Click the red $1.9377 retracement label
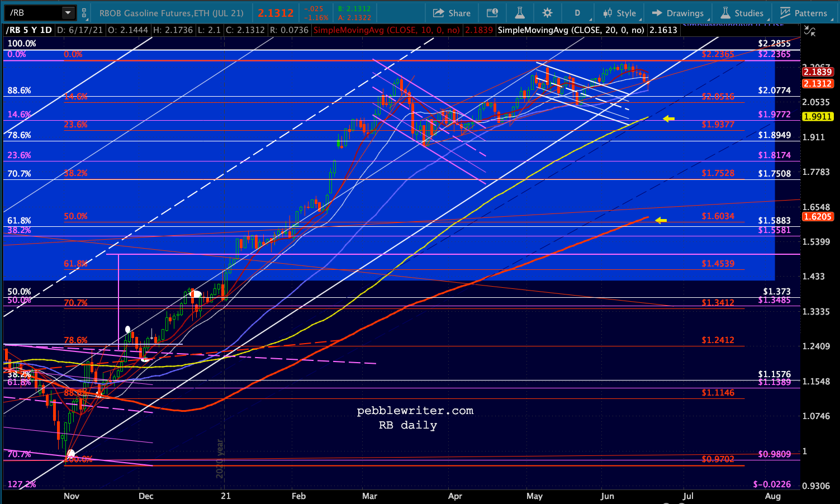The image size is (840, 504). (x=718, y=124)
